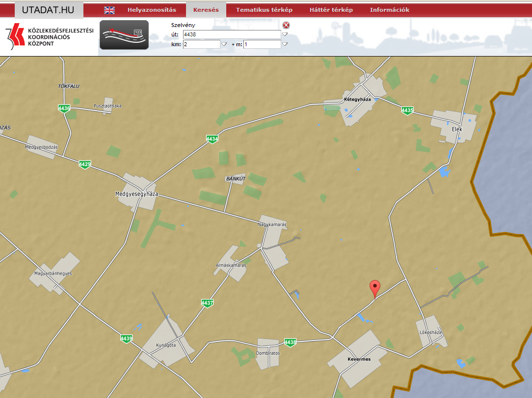Image resolution: width=532 pixels, height=398 pixels.
Task: Click the 4434 road shield marker
Action: 212,140
